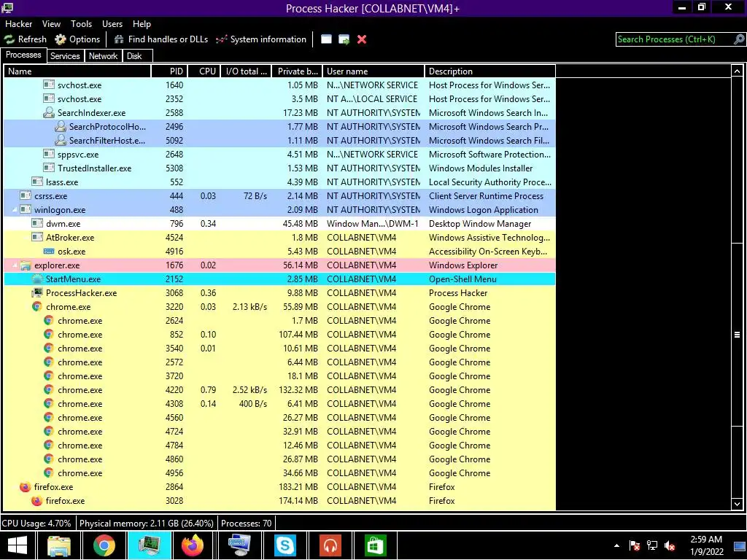Viewport: 747px width, 560px height.
Task: Click the muted volume tray icon
Action: click(x=670, y=545)
